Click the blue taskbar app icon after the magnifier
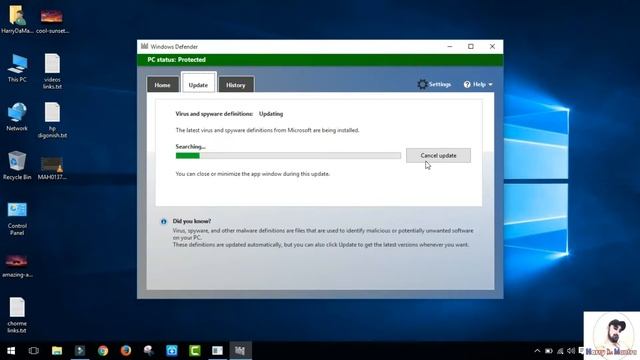This screenshot has width=640, height=360. (x=172, y=351)
